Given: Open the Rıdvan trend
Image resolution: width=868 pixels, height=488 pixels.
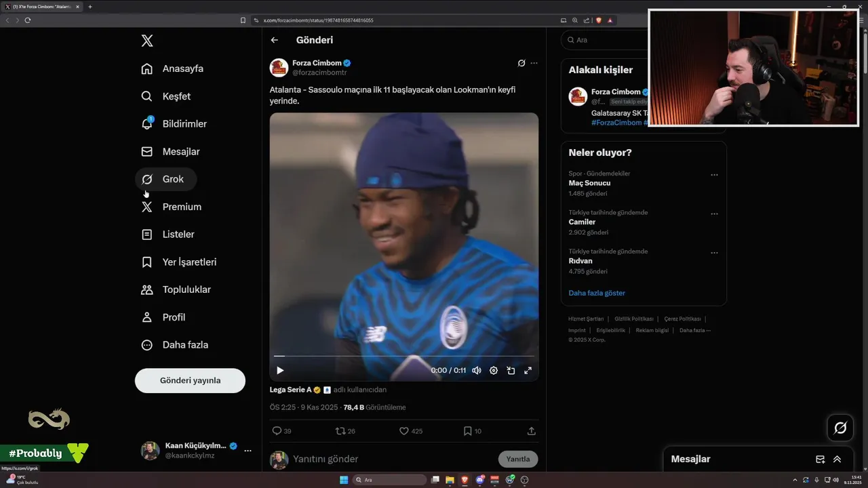Looking at the screenshot, I should pos(580,261).
